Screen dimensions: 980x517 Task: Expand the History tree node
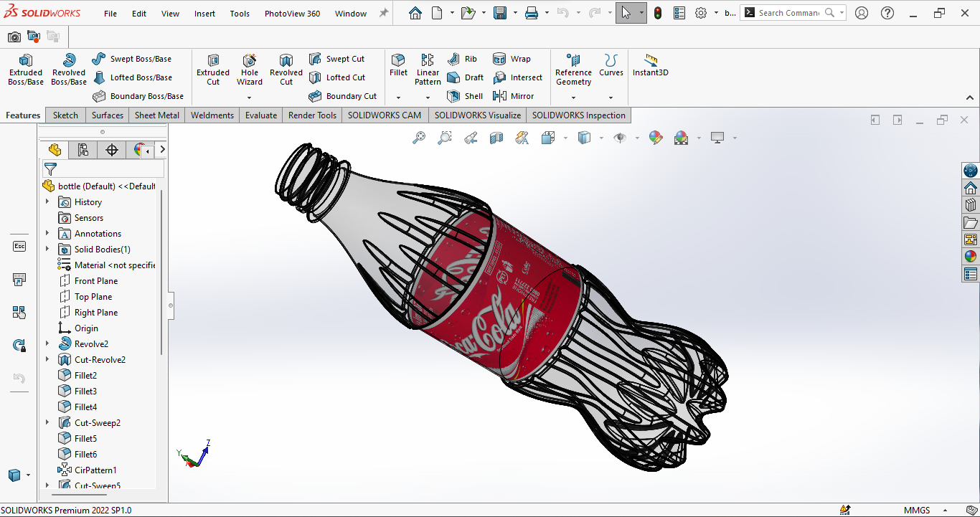[48, 202]
